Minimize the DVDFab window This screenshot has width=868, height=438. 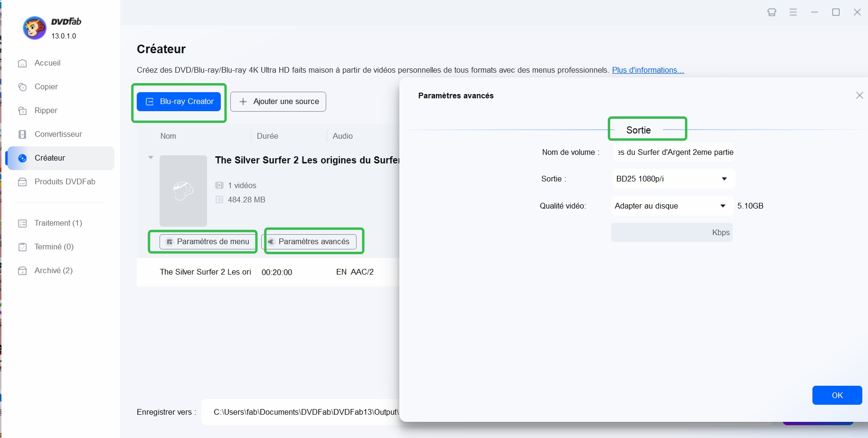point(815,12)
